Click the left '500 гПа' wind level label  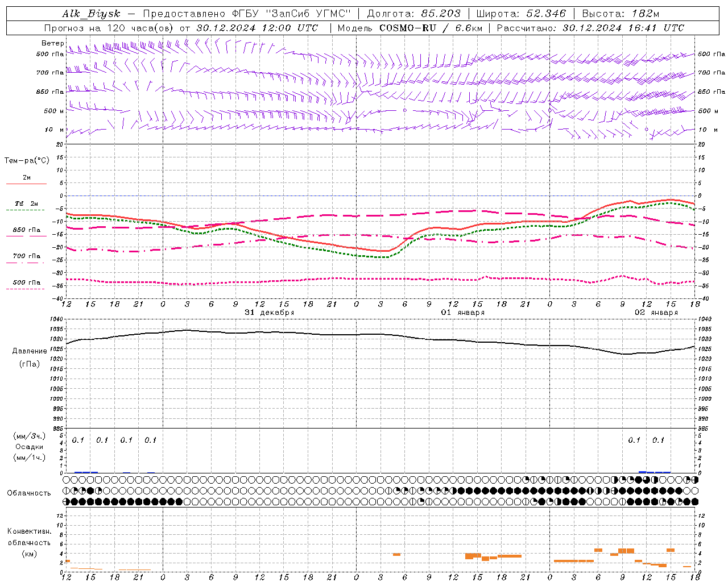(x=50, y=55)
